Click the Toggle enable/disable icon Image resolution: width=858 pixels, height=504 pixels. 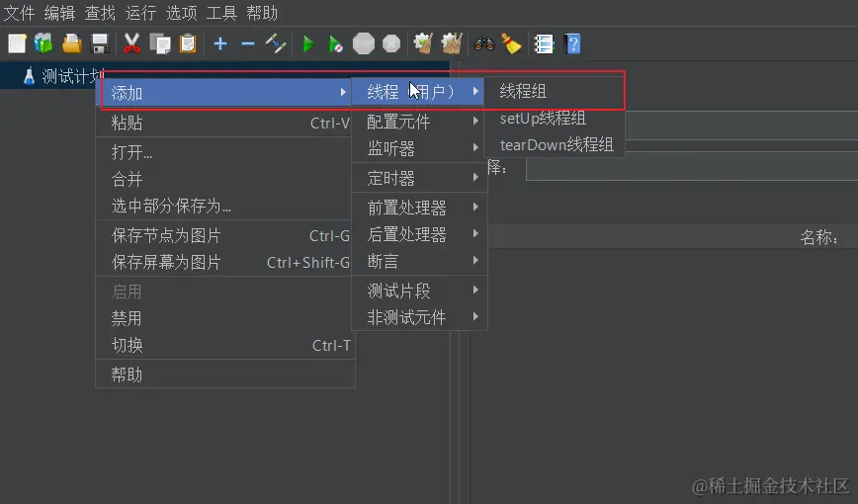[276, 43]
